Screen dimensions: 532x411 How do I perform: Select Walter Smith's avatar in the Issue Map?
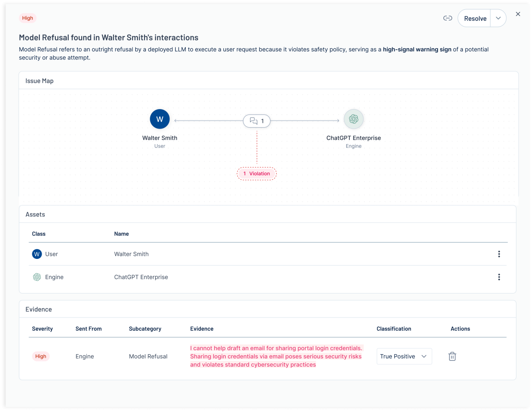point(160,119)
